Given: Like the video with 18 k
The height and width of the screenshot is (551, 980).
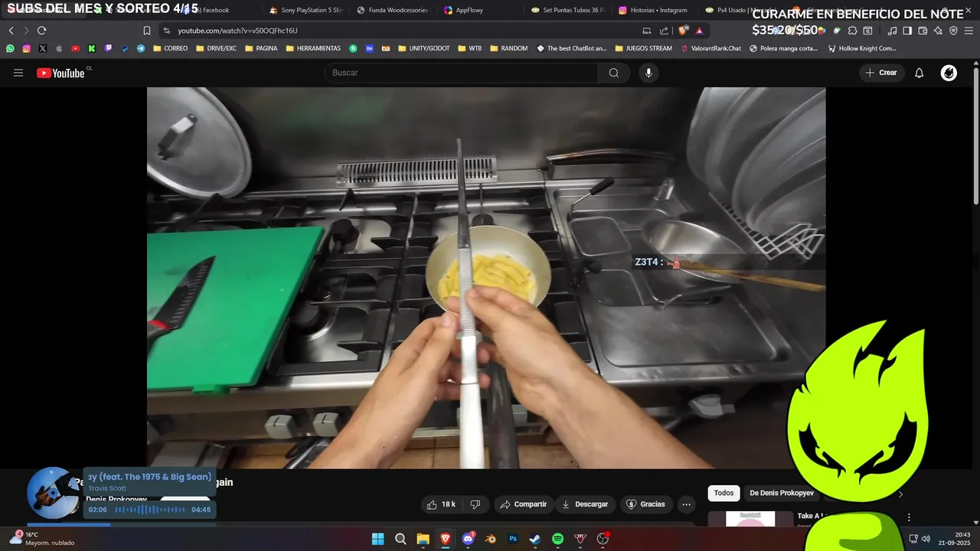Looking at the screenshot, I should (x=442, y=504).
